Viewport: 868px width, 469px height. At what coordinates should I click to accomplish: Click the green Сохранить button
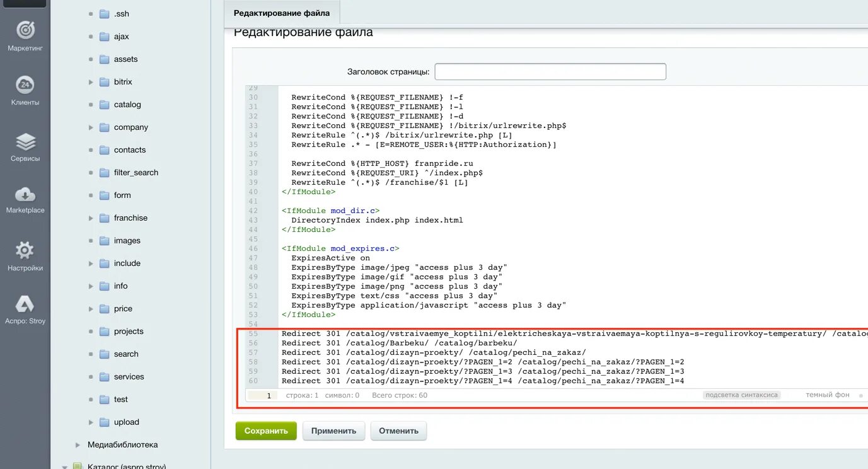[266, 431]
